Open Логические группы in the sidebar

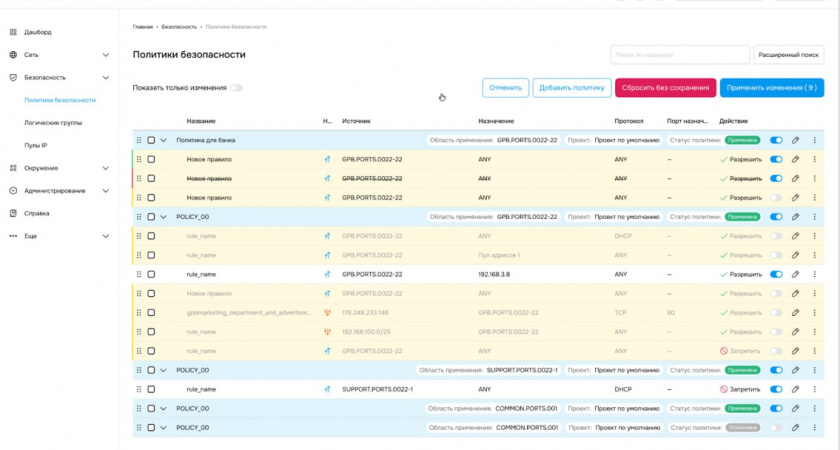tap(53, 123)
